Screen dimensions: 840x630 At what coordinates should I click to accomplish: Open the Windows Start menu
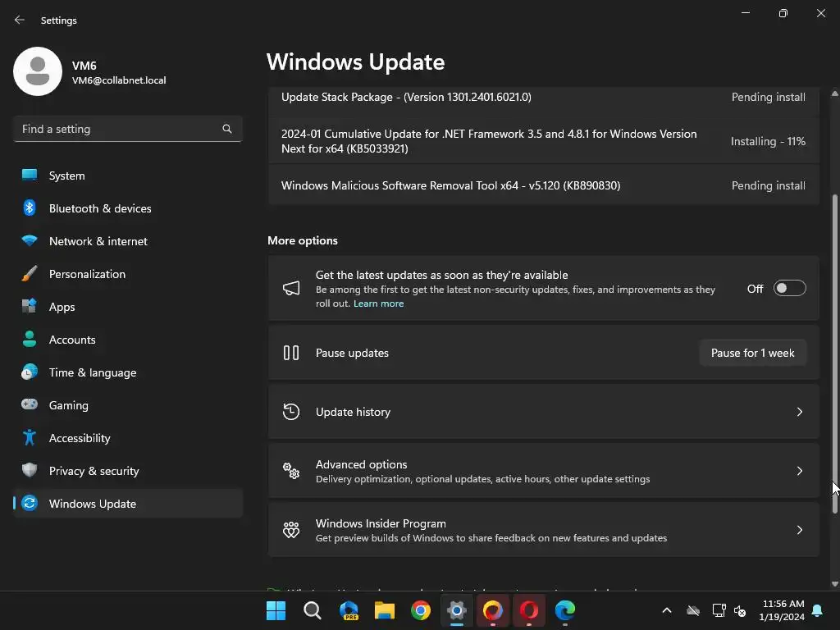[x=276, y=610]
